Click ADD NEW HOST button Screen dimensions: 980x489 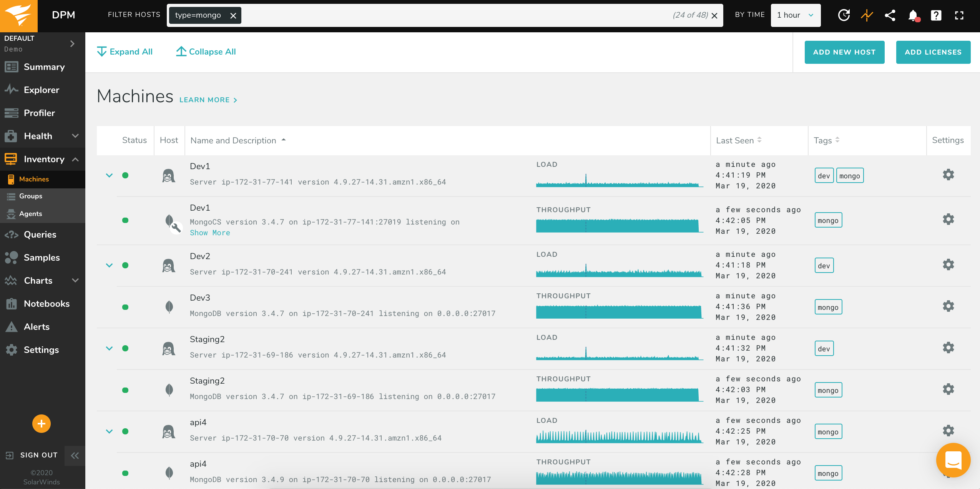(x=844, y=52)
